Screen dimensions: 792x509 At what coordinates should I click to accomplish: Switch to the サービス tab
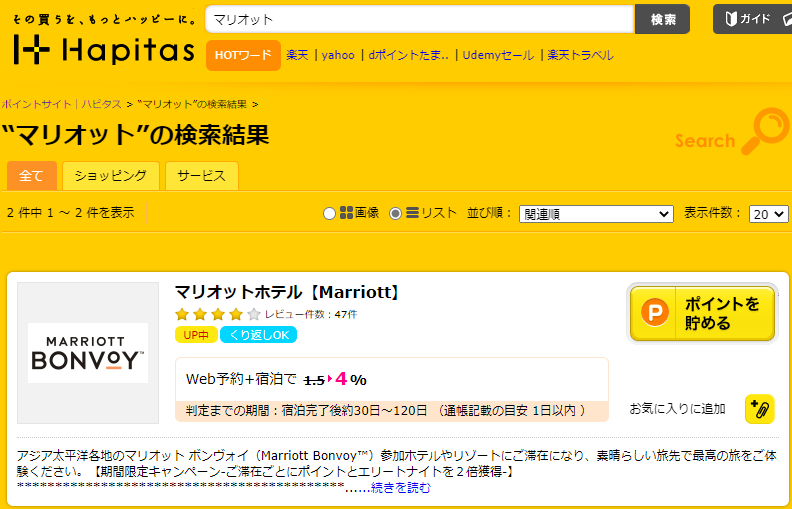pyautogui.click(x=202, y=176)
